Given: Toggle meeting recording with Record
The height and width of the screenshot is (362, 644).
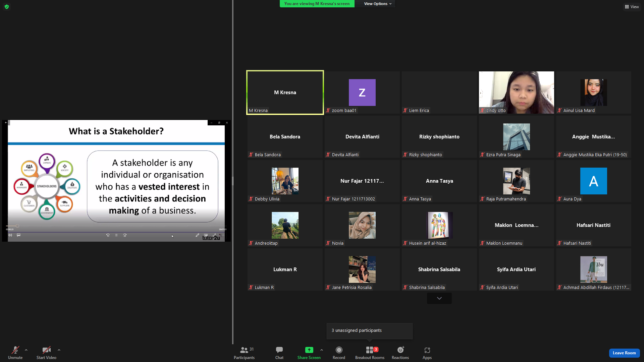Looking at the screenshot, I should click(339, 353).
